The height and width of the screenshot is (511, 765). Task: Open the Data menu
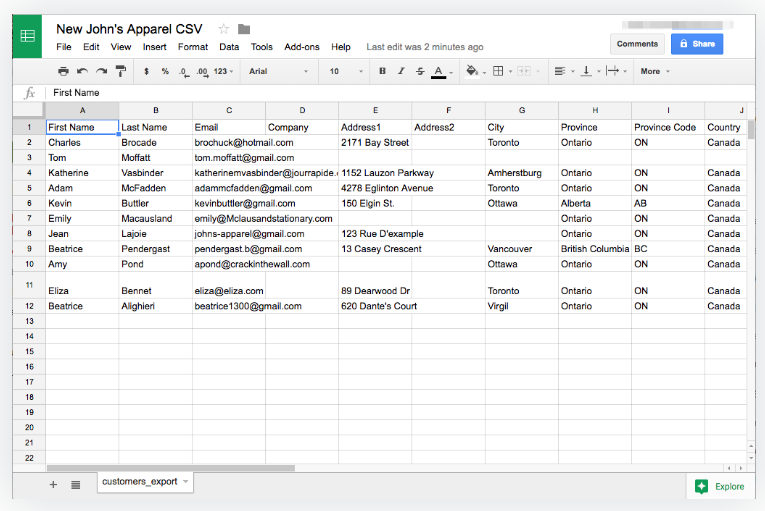click(x=229, y=47)
